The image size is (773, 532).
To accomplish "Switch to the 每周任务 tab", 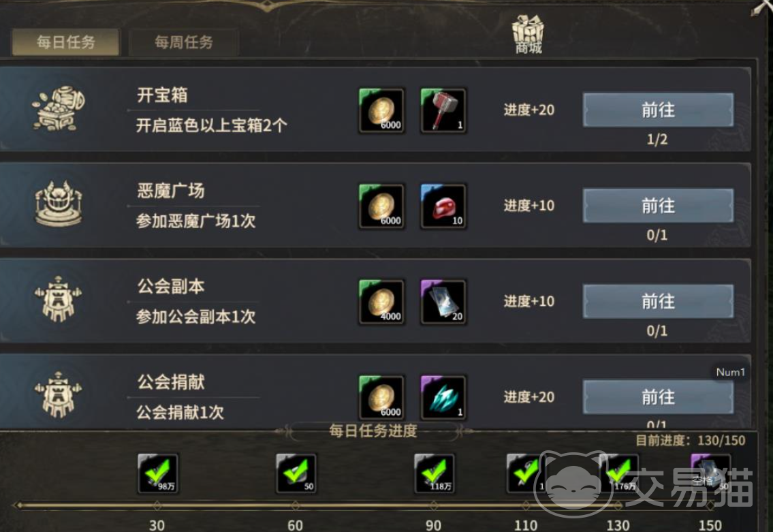I will [x=184, y=42].
